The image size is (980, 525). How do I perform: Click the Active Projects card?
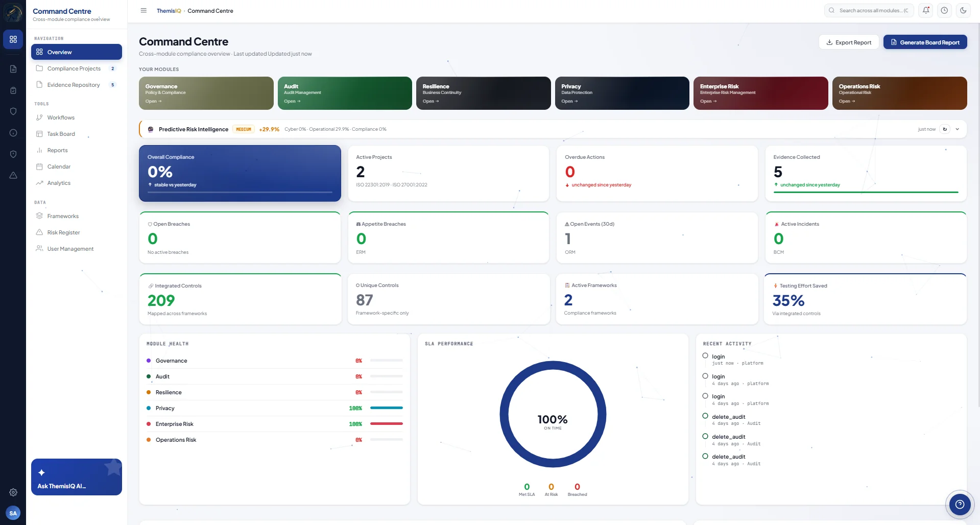point(448,173)
